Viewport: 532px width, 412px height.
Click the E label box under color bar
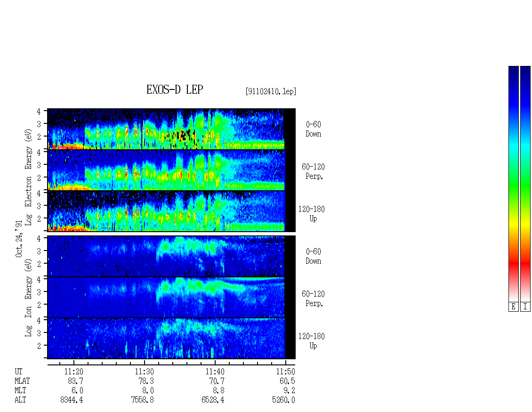[x=513, y=307]
